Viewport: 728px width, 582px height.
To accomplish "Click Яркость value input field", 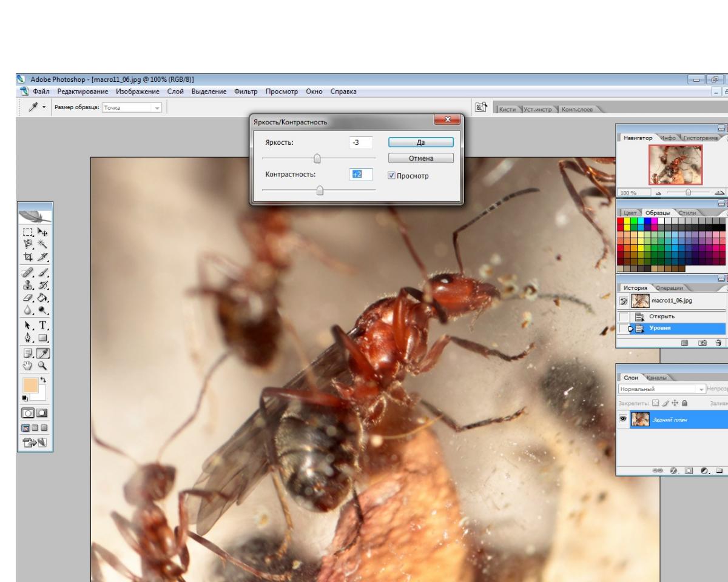I will point(361,142).
